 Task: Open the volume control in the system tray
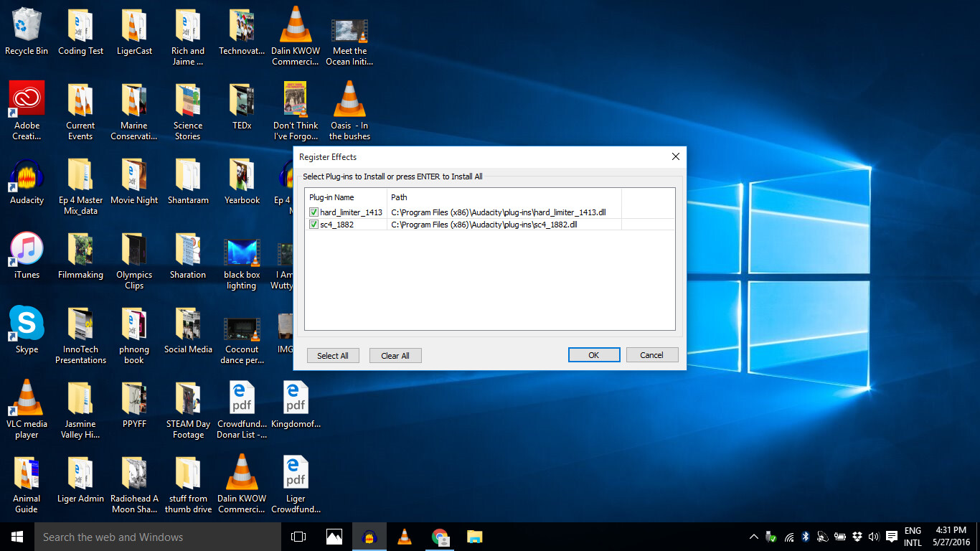pos(873,536)
